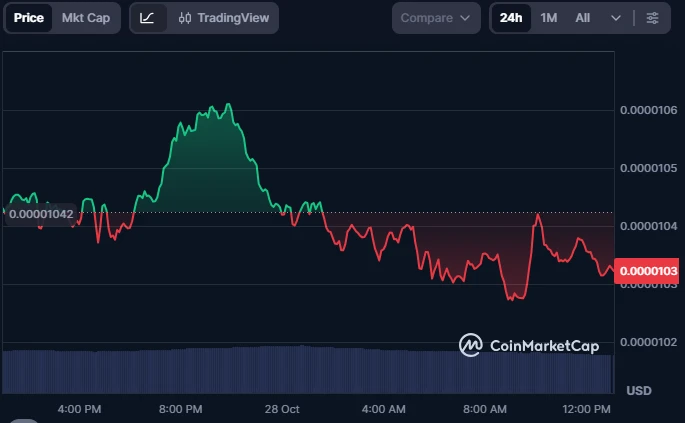Click the red current price tag 0.0000103
This screenshot has height=423, width=685.
click(x=648, y=270)
